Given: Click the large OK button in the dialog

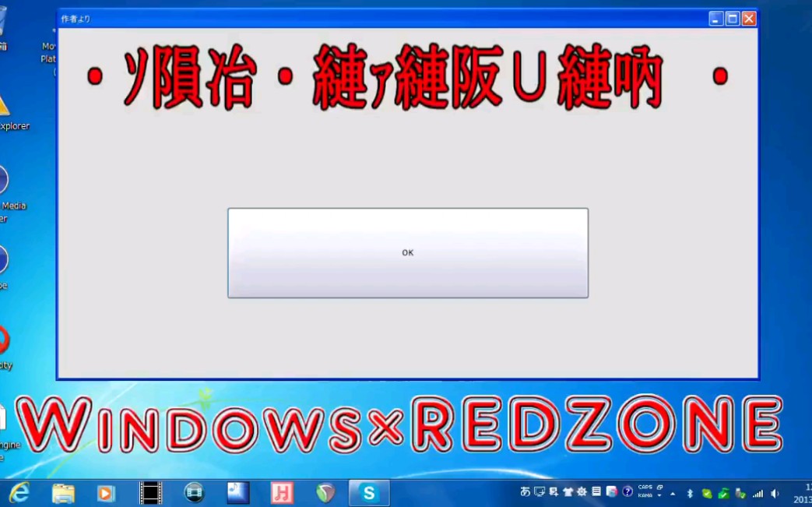Looking at the screenshot, I should (x=407, y=253).
